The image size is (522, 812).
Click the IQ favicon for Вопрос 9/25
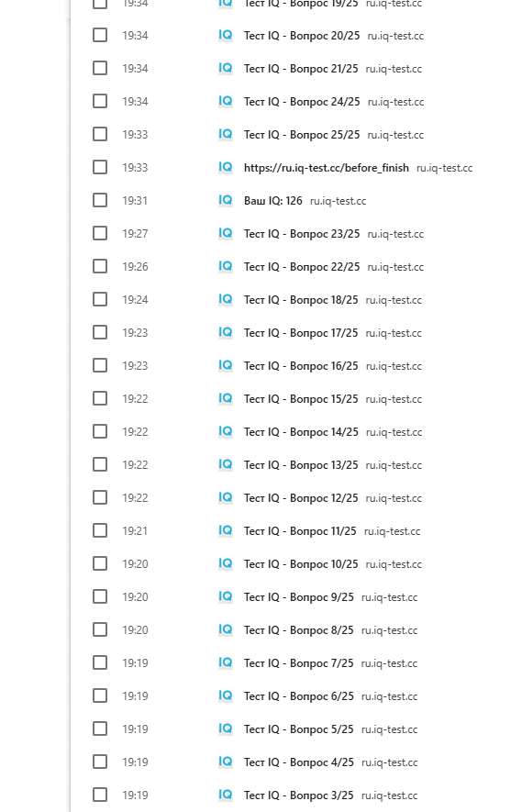(226, 596)
